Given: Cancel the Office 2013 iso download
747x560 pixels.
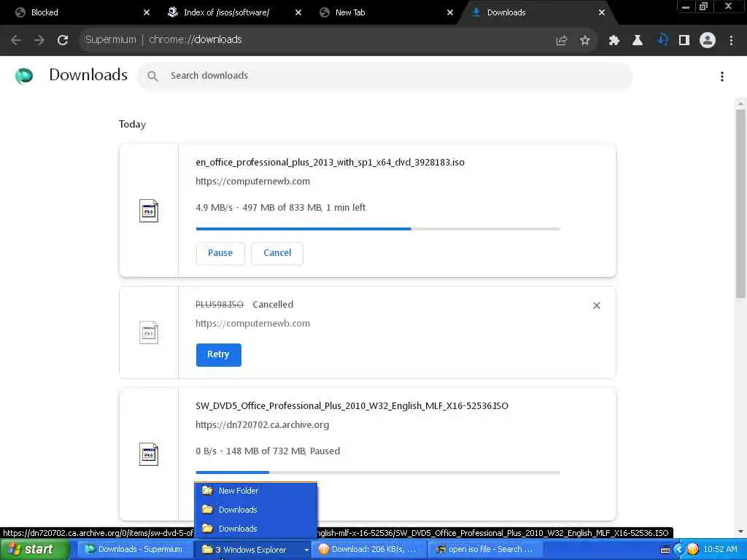Looking at the screenshot, I should [277, 253].
